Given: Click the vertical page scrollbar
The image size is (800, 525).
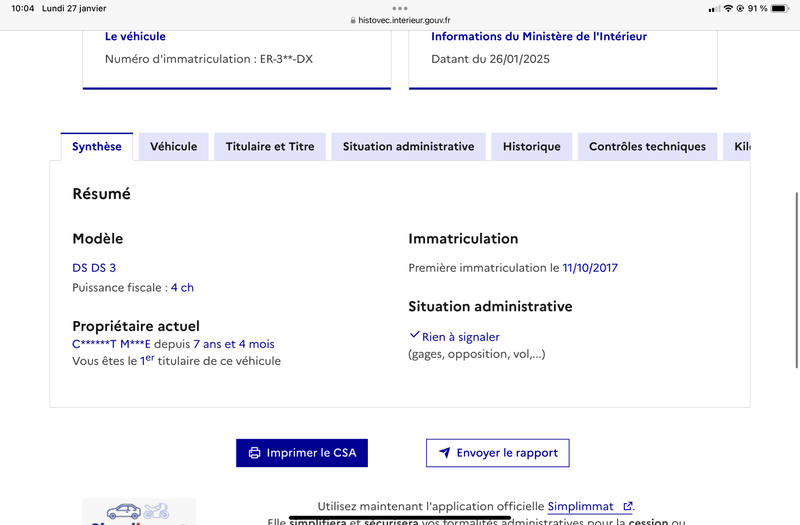Looking at the screenshot, I should (797, 280).
